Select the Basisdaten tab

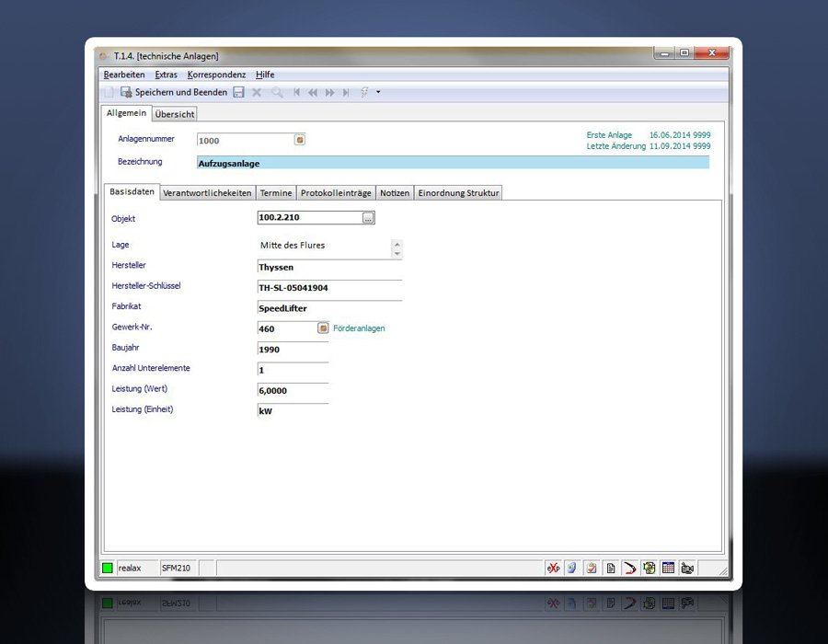click(132, 191)
